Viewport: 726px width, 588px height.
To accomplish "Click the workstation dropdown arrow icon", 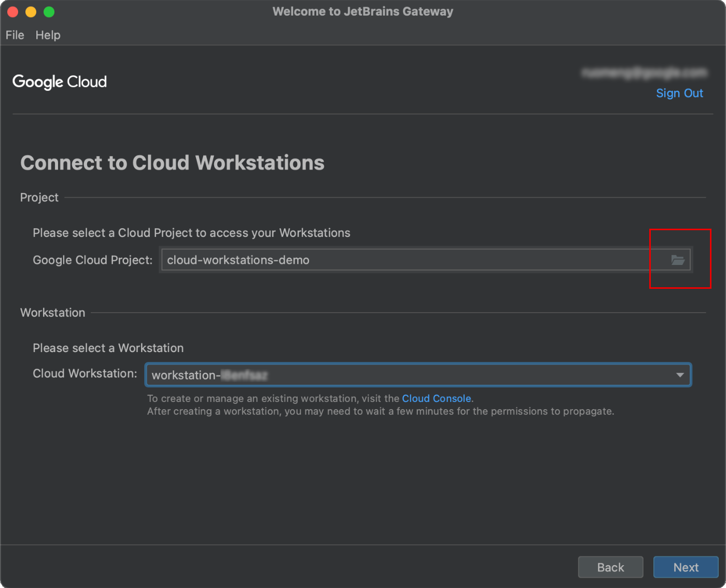I will [x=680, y=374].
